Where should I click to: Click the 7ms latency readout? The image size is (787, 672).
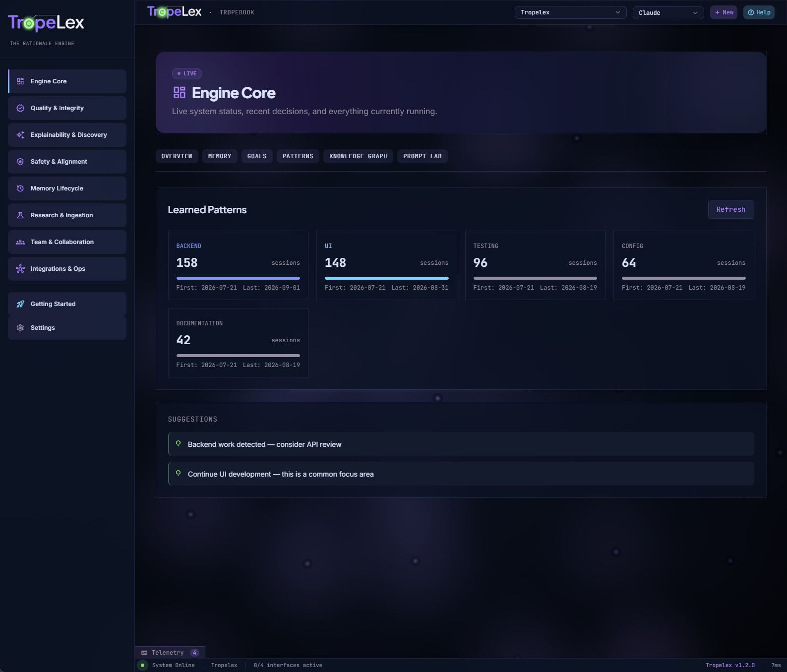(776, 666)
